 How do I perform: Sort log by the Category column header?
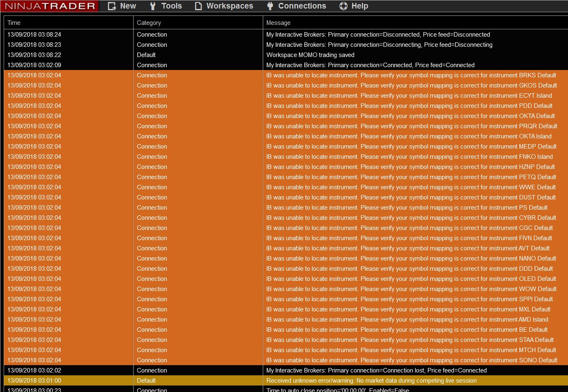point(198,23)
